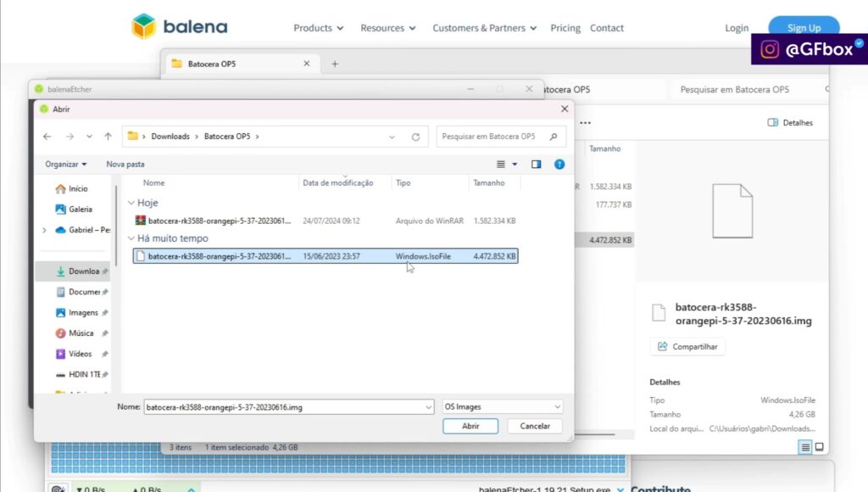Toggle the Explorer Detalhes pane
Viewport: 868px width, 492px height.
[x=790, y=122]
